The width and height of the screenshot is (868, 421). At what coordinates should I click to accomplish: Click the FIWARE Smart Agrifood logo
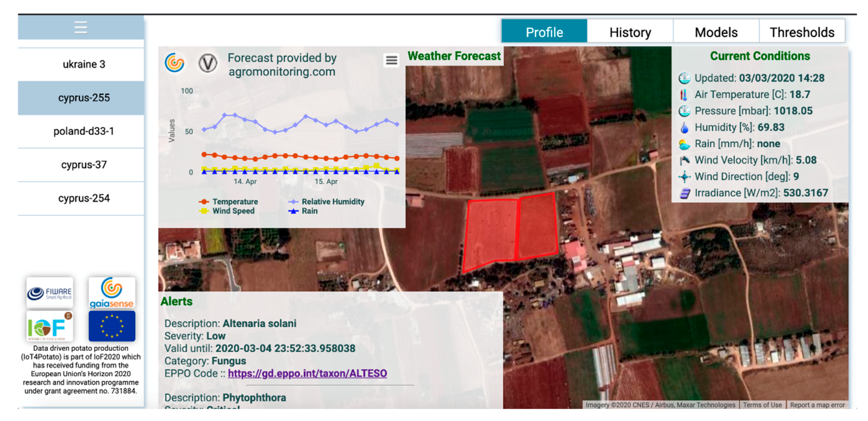pos(50,293)
